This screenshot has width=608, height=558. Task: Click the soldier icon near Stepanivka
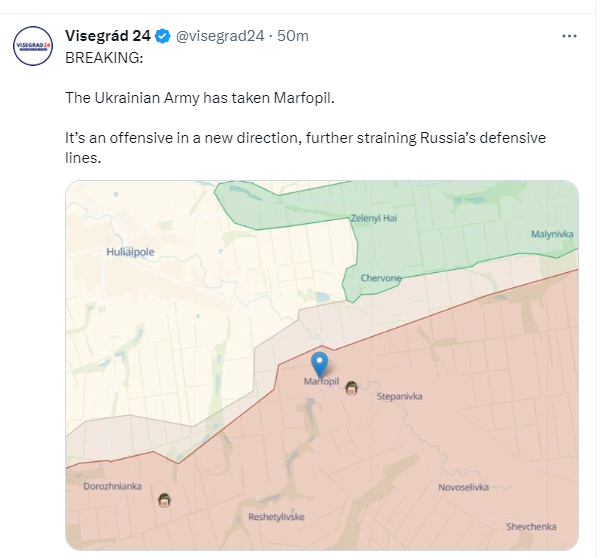pos(352,388)
